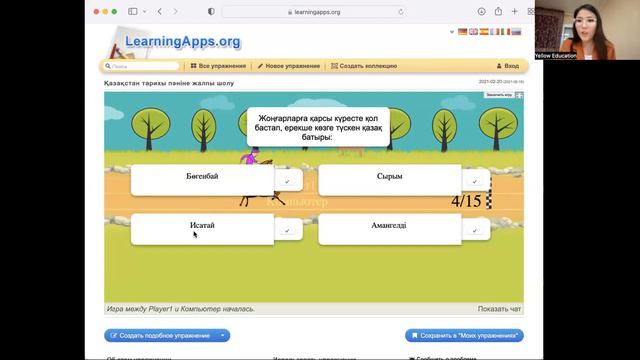Open 'Новое упражнение' menu item
The width and height of the screenshot is (640, 360).
289,66
